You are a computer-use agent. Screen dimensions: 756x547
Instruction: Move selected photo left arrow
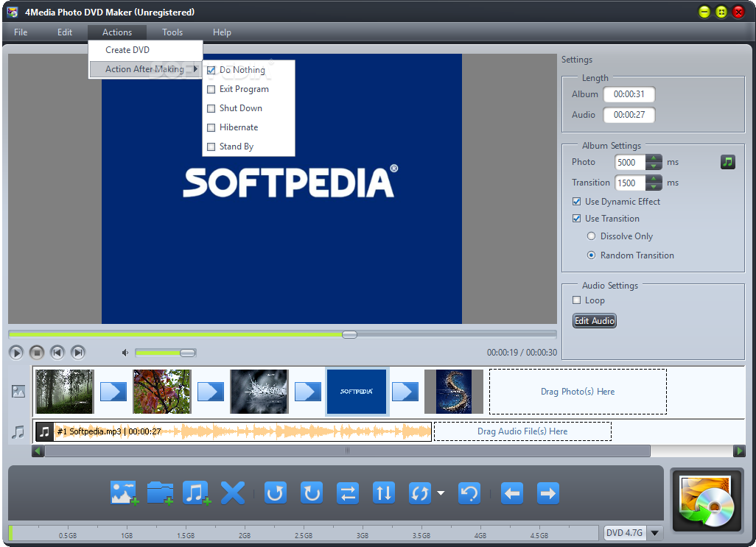512,493
